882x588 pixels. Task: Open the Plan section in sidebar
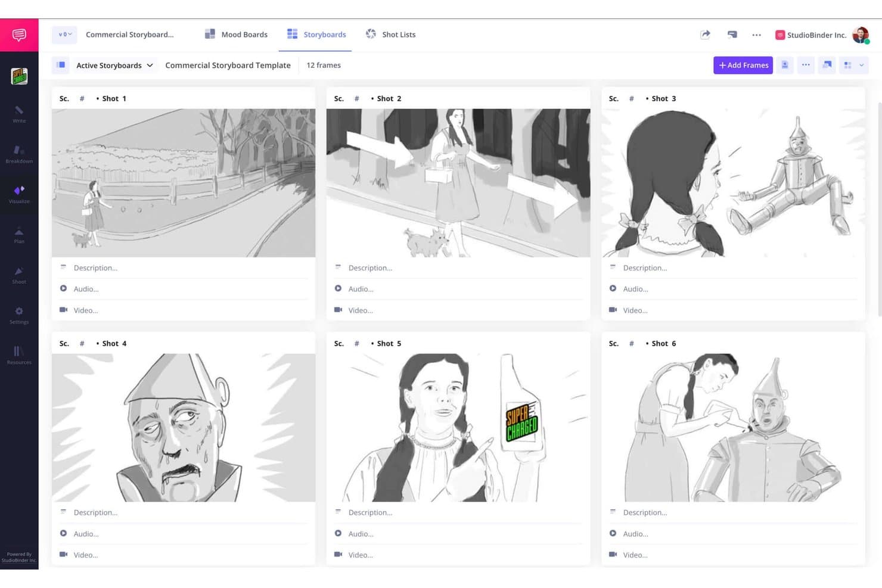(x=19, y=235)
